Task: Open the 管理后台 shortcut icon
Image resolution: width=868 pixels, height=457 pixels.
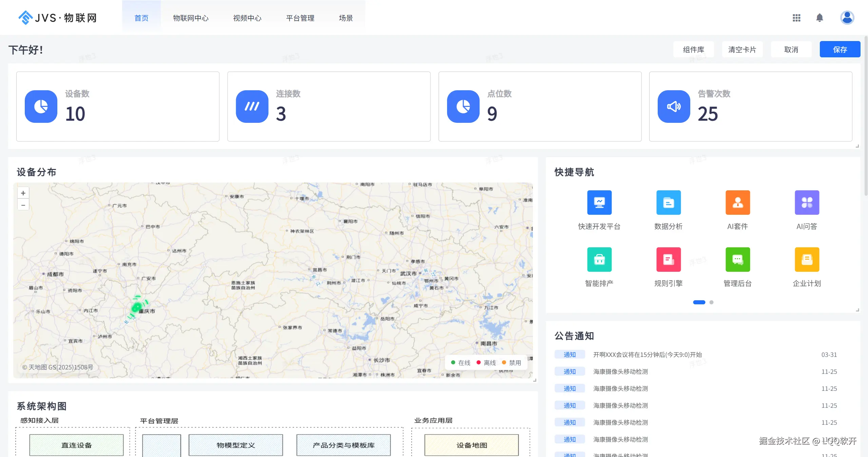Action: (x=737, y=260)
